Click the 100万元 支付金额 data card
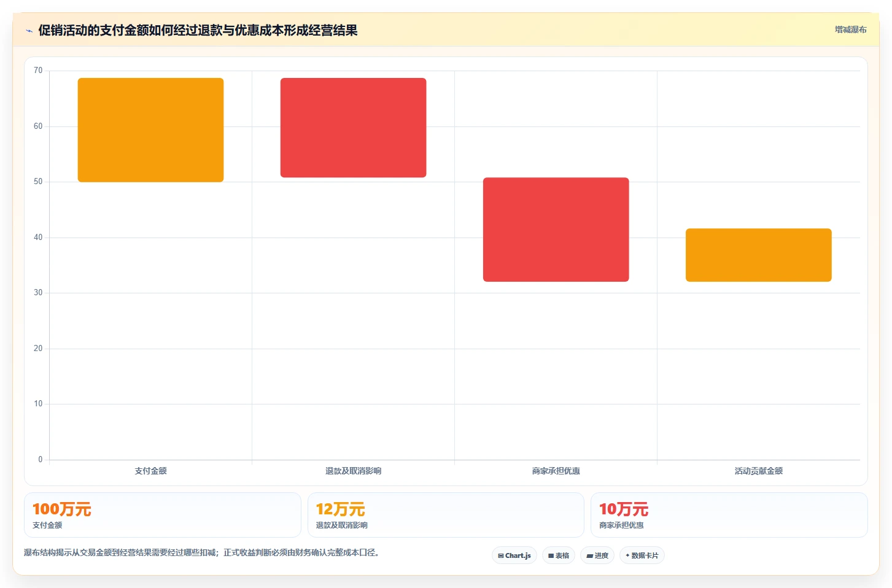The image size is (892, 588). [163, 515]
